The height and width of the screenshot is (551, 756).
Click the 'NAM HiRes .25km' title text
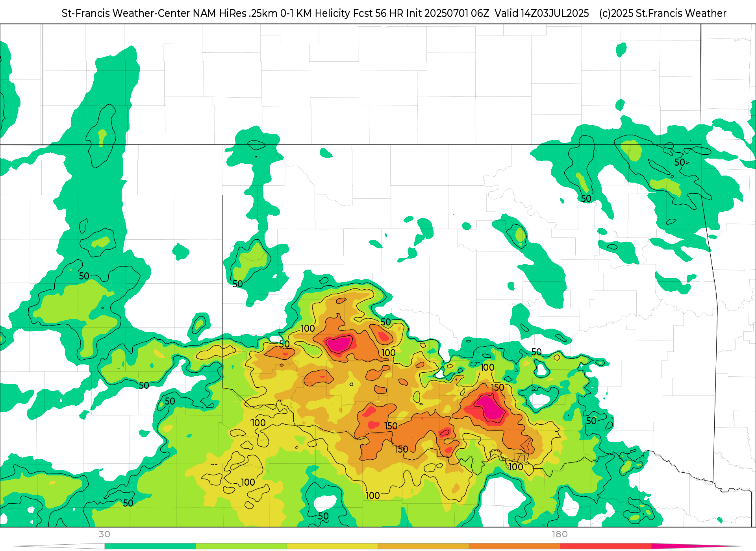(x=235, y=13)
